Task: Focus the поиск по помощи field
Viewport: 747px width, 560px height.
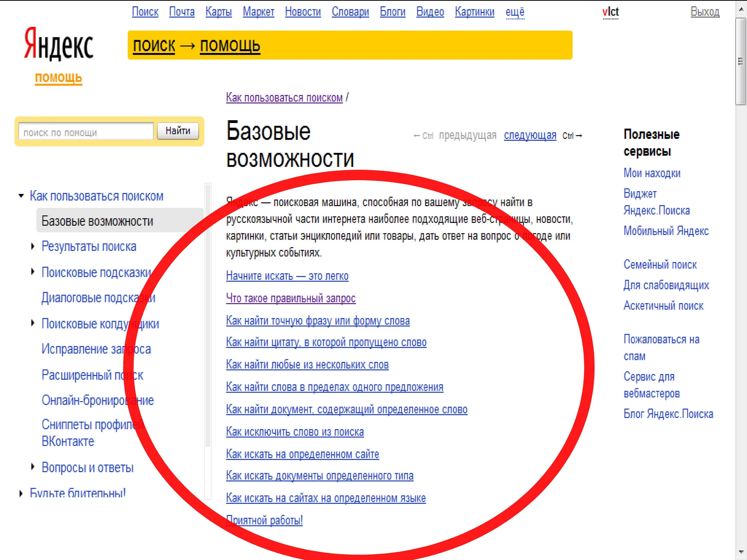Action: tap(86, 132)
